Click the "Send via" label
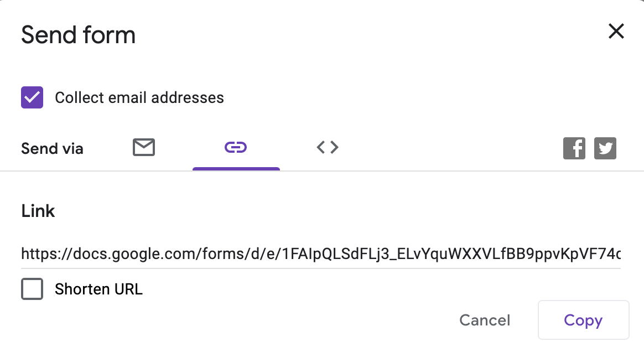Viewport: 644px width, 352px height. point(52,148)
